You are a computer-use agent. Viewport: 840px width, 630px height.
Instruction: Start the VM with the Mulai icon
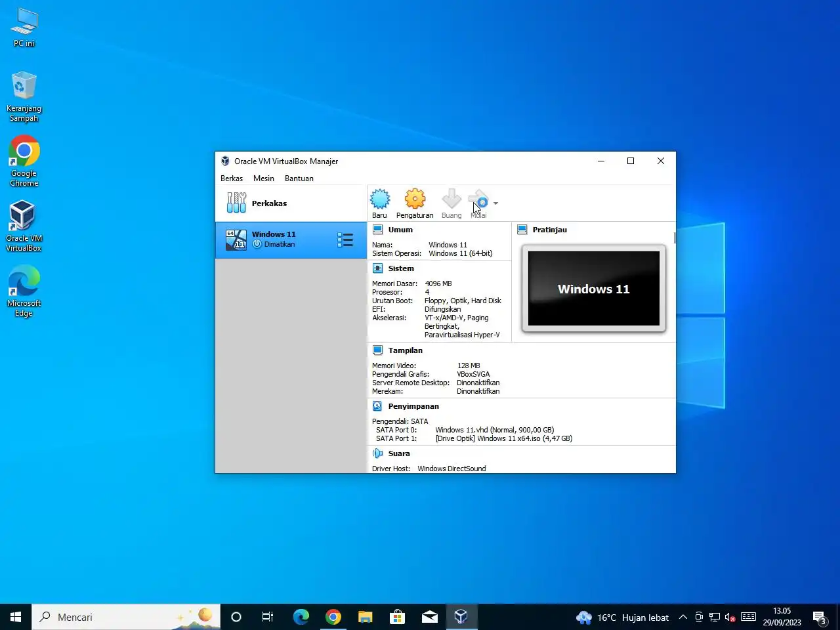click(479, 199)
